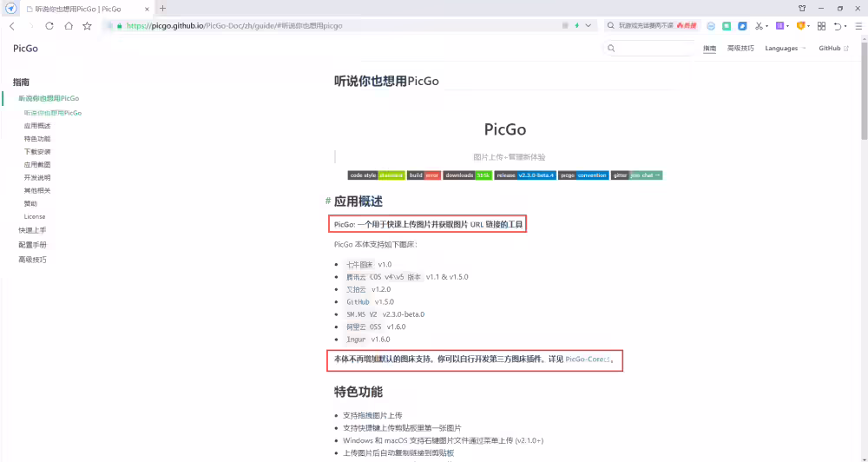Go to License in the sidebar
The image size is (868, 462).
[x=35, y=216]
